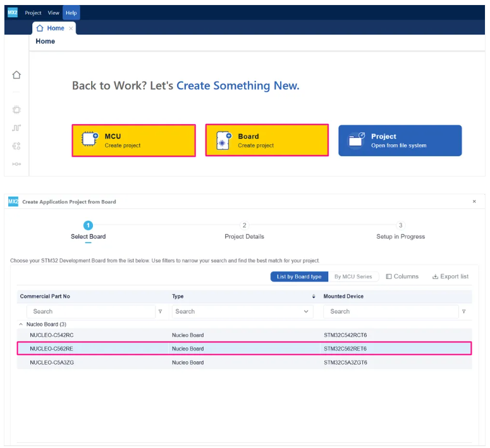Open the clock waveform sidebar icon

[x=16, y=128]
